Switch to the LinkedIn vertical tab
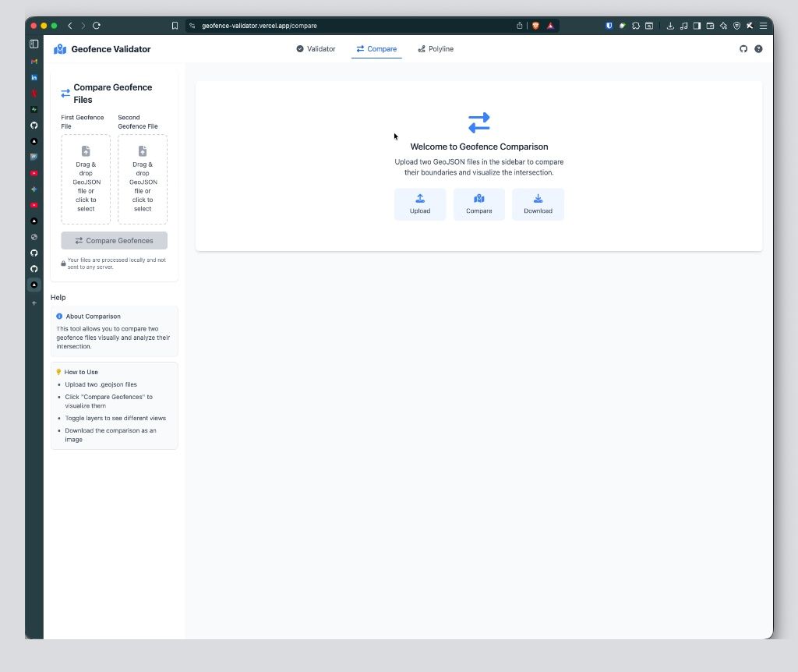Image resolution: width=798 pixels, height=672 pixels. (x=34, y=77)
